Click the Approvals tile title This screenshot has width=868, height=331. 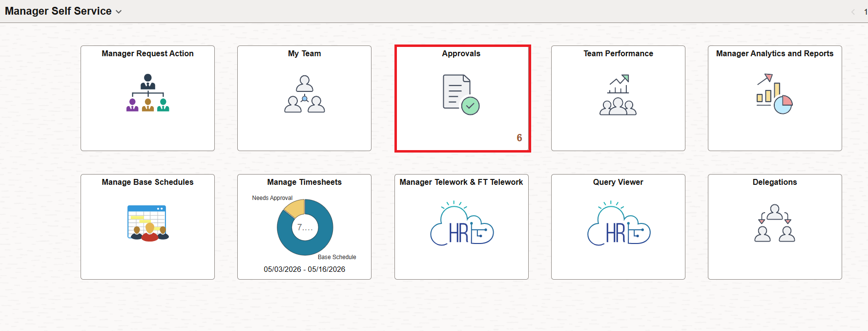coord(461,54)
